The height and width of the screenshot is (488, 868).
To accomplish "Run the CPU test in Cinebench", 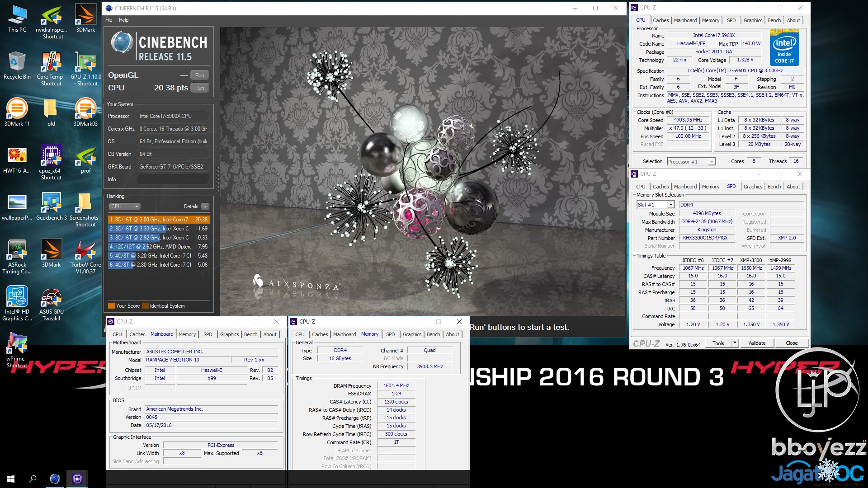I will click(199, 88).
